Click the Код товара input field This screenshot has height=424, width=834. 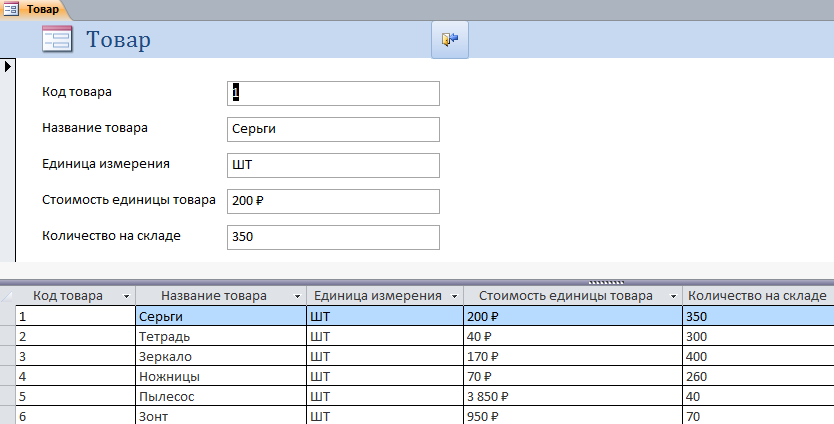[333, 94]
